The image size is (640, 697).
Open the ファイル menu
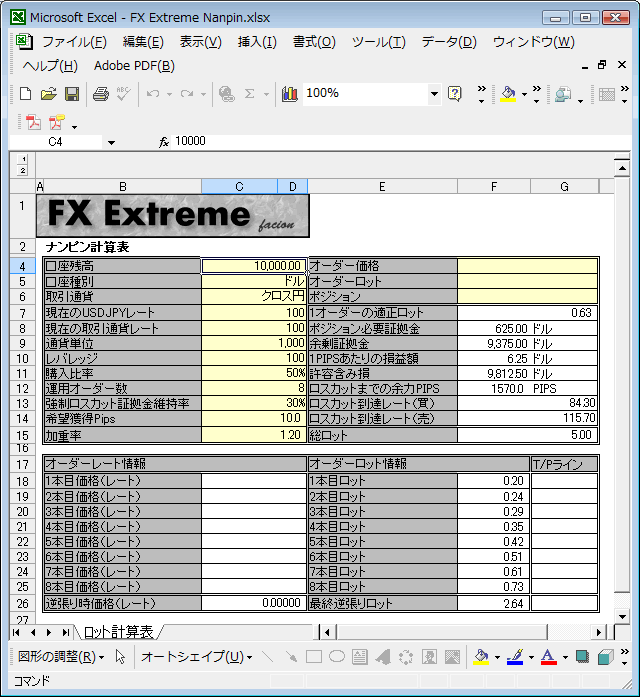tap(74, 42)
